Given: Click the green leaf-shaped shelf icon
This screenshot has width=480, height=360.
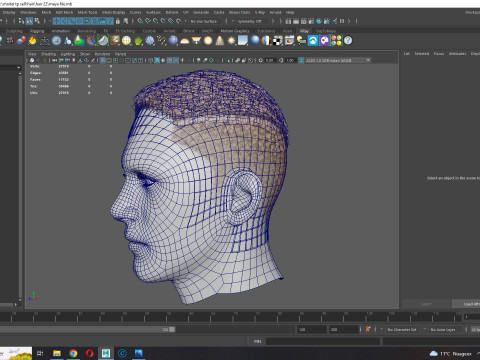Looking at the screenshot, I should click(138, 41).
